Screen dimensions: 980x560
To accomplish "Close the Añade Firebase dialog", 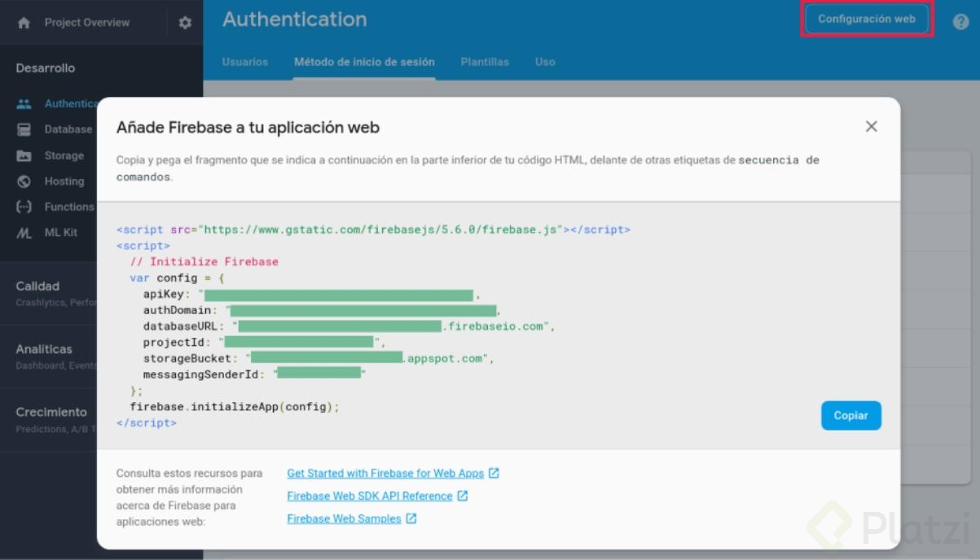I will [x=871, y=126].
